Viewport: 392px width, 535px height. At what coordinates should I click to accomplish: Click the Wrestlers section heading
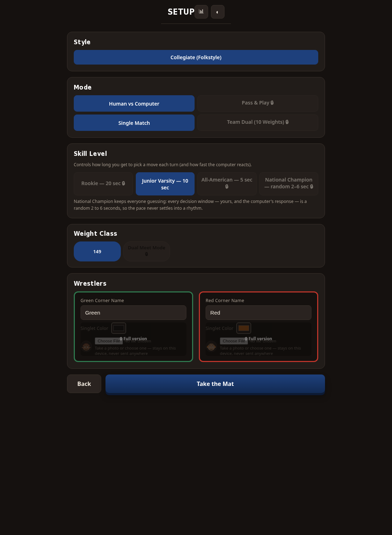(90, 284)
